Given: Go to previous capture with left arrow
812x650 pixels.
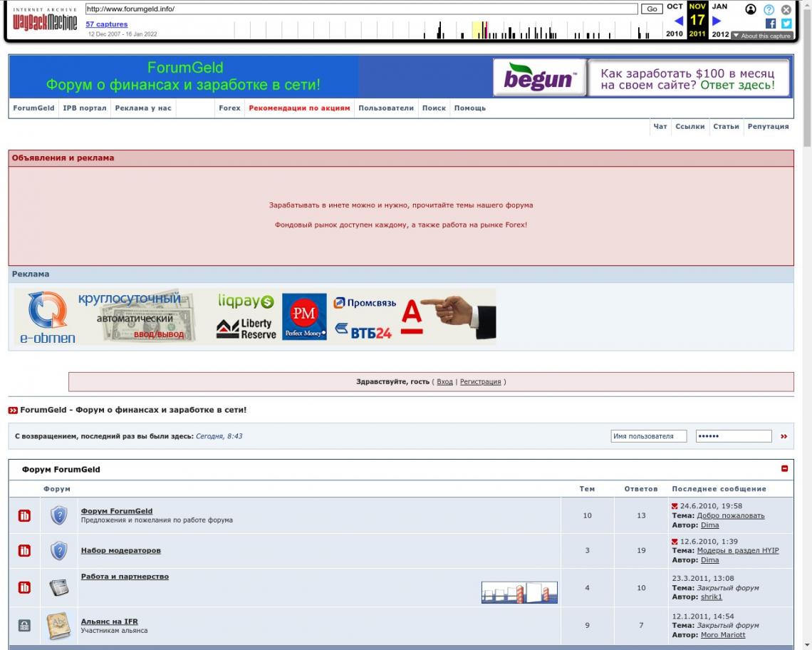Looking at the screenshot, I should point(678,21).
